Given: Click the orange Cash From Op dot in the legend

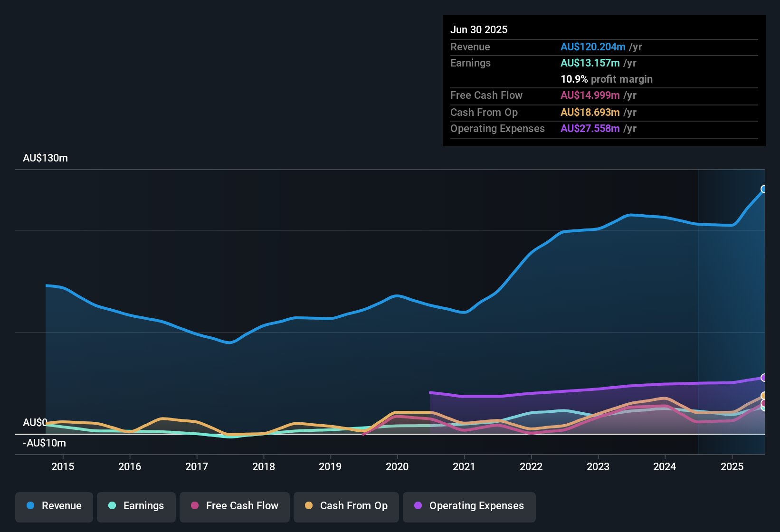Looking at the screenshot, I should 309,506.
